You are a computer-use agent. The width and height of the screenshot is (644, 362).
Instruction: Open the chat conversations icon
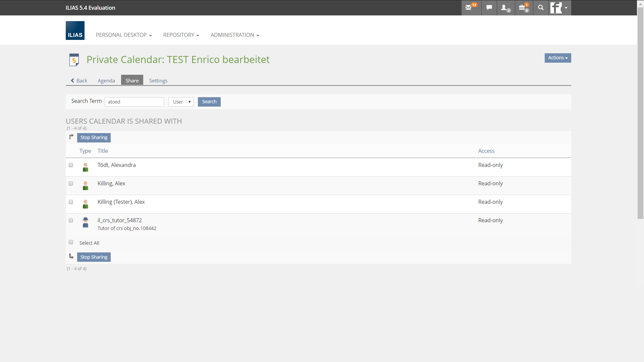pyautogui.click(x=489, y=7)
